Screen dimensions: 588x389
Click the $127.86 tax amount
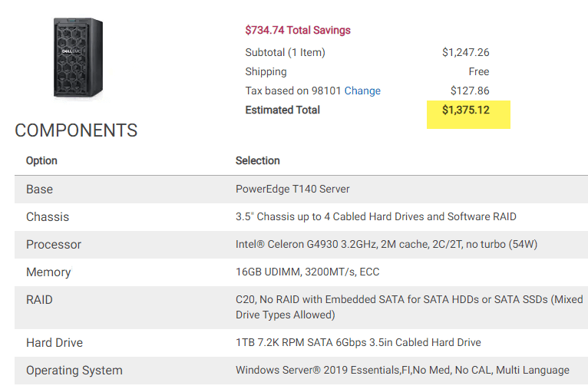tap(470, 91)
